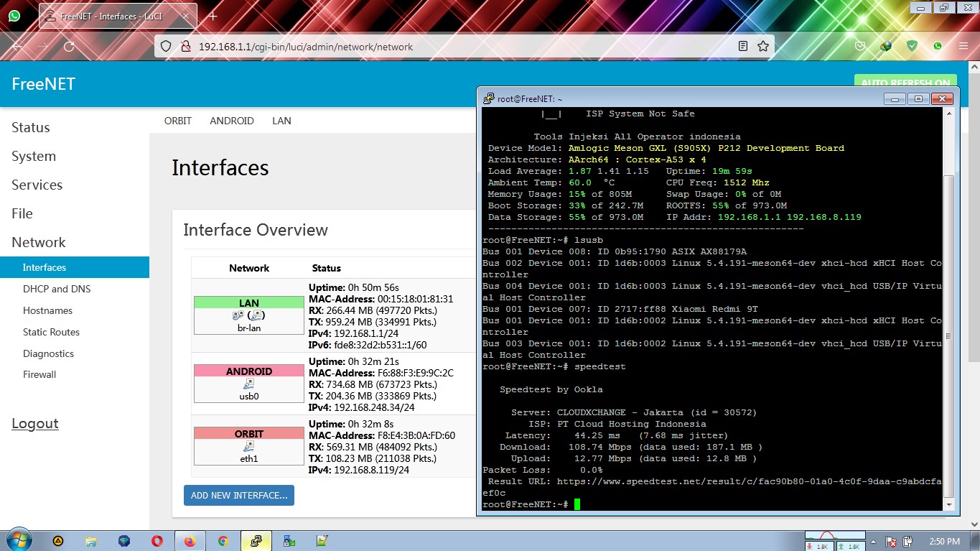Click the yellow circular app on the taskbar

(58, 541)
